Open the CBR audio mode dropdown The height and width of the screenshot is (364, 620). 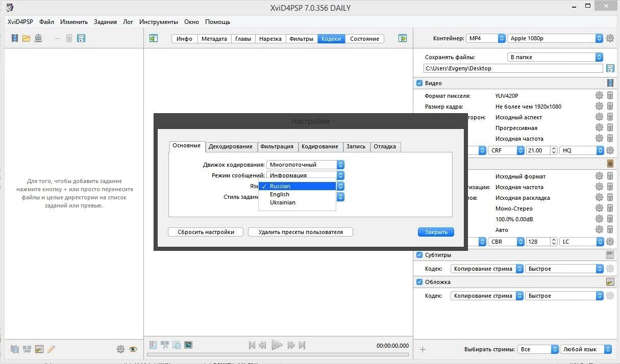tap(506, 242)
